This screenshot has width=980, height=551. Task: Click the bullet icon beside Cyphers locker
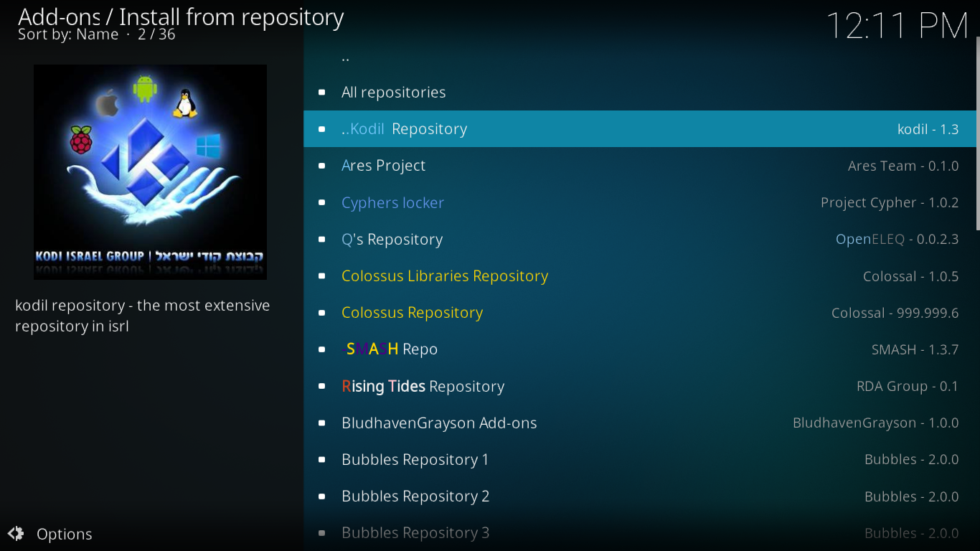coord(321,202)
